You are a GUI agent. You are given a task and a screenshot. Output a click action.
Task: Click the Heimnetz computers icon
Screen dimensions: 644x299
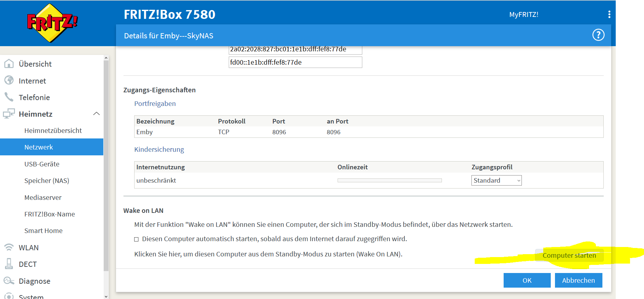click(9, 114)
